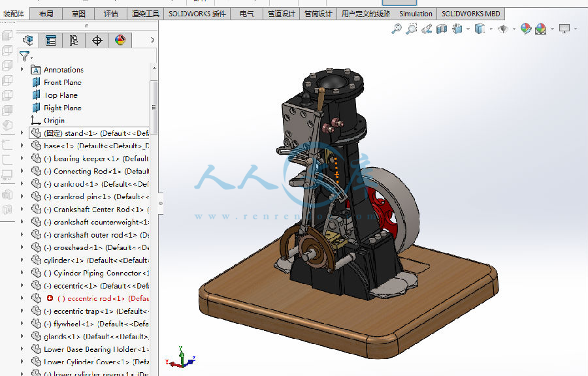Switch to the 用户定义的线路 tab
The width and height of the screenshot is (588, 376).
(x=366, y=14)
